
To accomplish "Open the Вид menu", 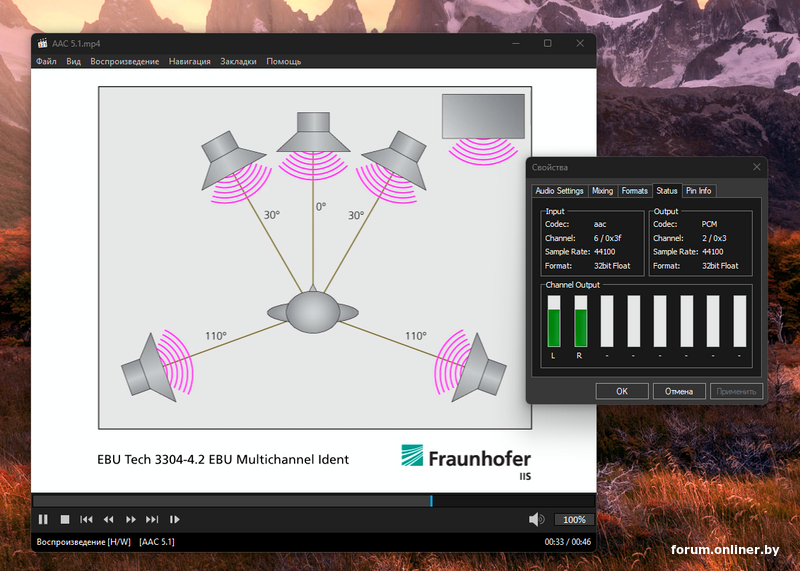I will [73, 61].
